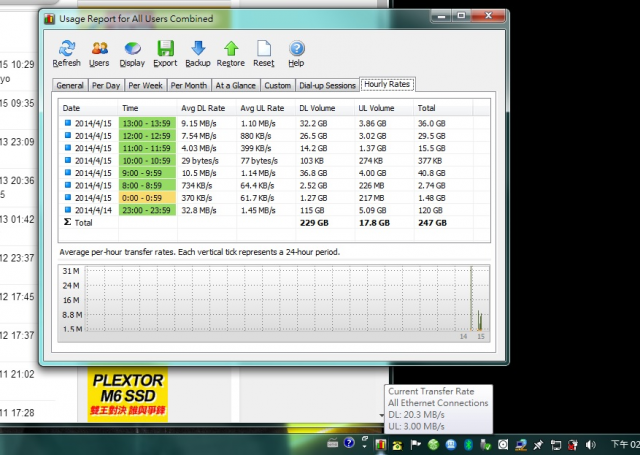This screenshot has height=455, width=640.
Task: Click the 32.8 MB/s download rate cell
Action: click(199, 211)
